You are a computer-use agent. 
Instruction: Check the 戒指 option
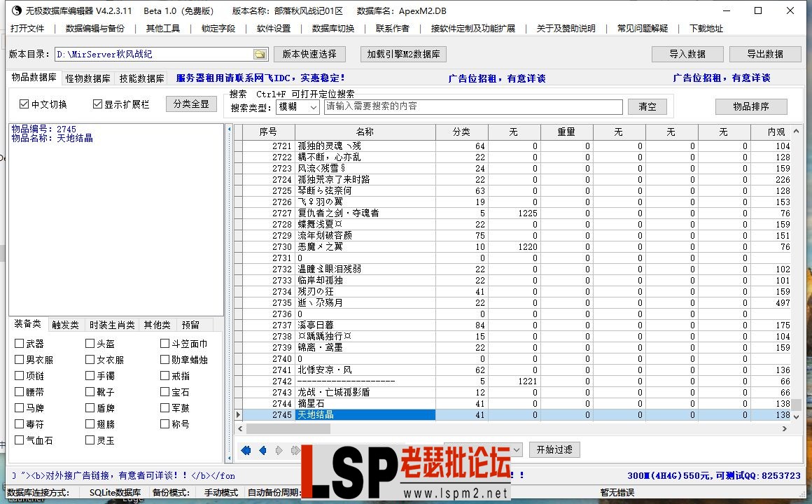tap(164, 375)
